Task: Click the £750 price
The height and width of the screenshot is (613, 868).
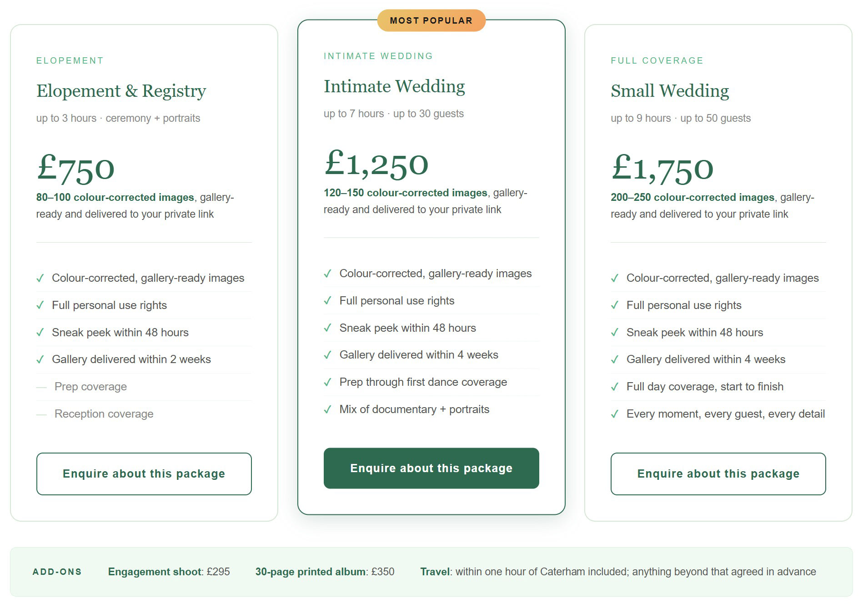Action: [x=75, y=168]
